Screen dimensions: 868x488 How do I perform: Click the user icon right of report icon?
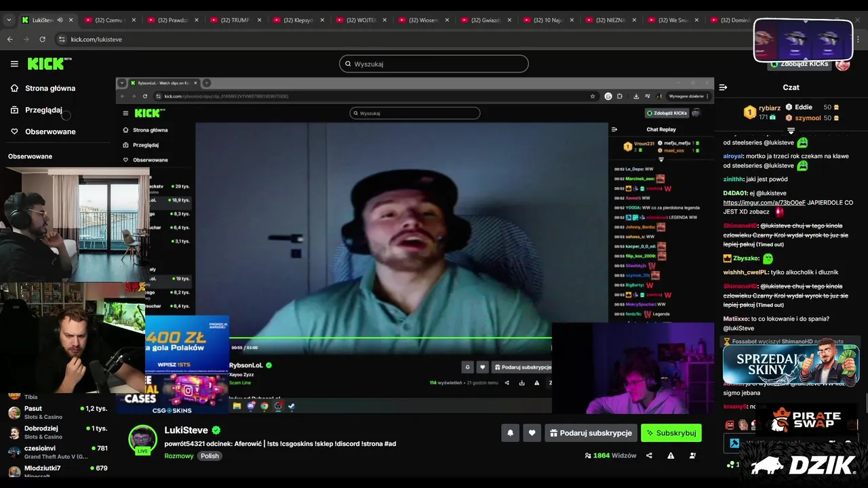(692, 455)
